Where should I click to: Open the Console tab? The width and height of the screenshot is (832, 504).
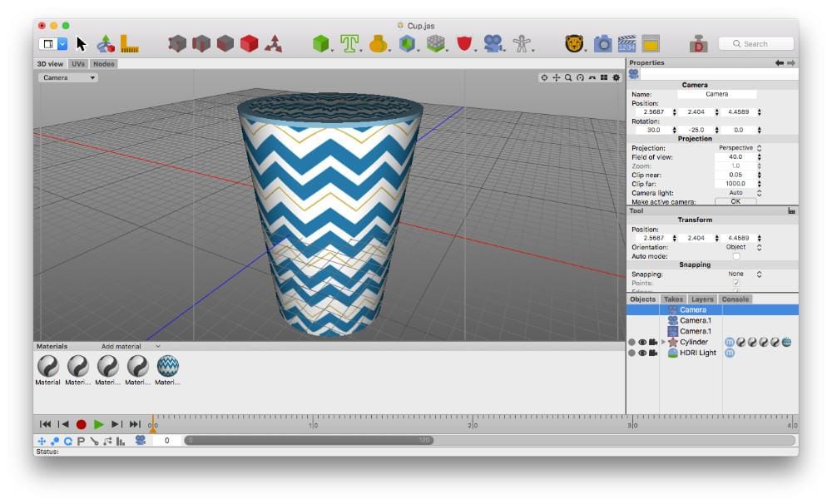pyautogui.click(x=735, y=299)
